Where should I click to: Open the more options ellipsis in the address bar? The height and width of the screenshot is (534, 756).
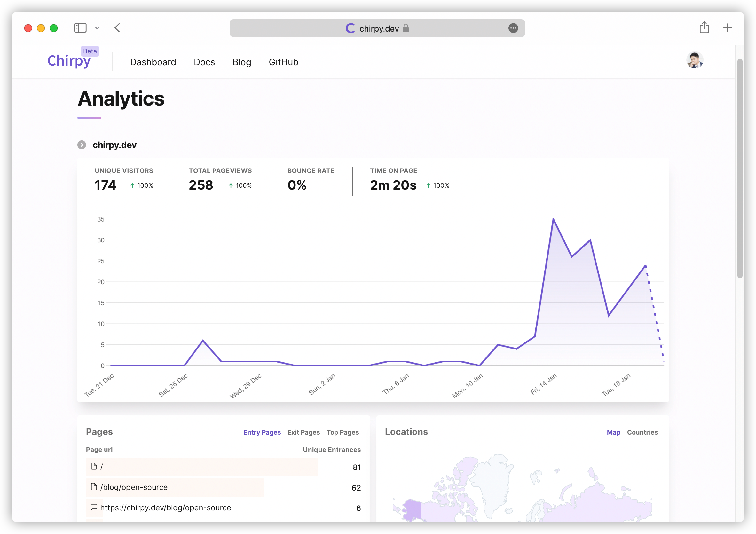(x=513, y=28)
